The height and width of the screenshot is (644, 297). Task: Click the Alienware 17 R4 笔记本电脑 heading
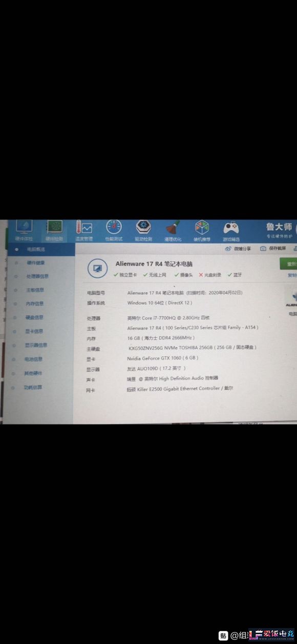tap(154, 264)
